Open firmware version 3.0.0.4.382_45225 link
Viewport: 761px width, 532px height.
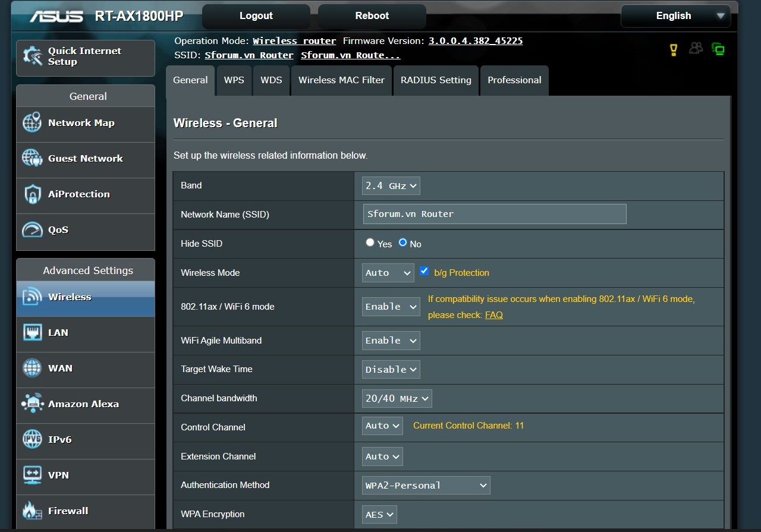pyautogui.click(x=476, y=41)
